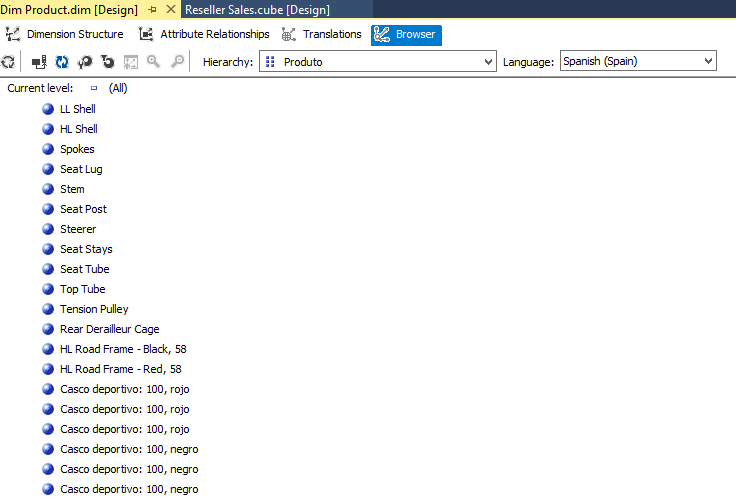This screenshot has width=736, height=501.
Task: Click the zoom in magnifier icon
Action: [x=153, y=62]
